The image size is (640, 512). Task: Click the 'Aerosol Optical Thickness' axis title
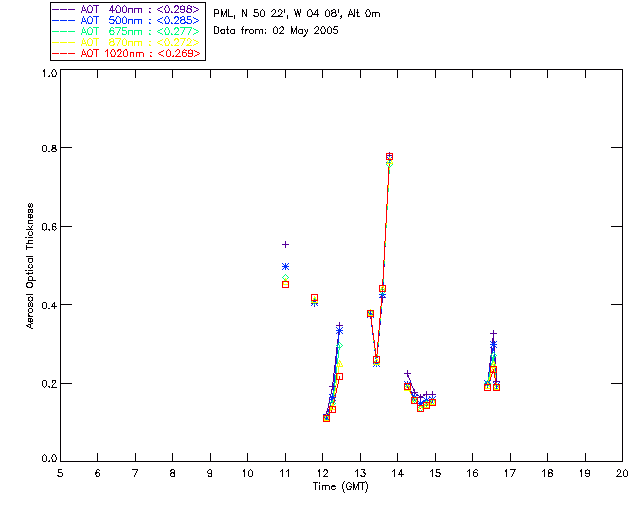pyautogui.click(x=30, y=266)
